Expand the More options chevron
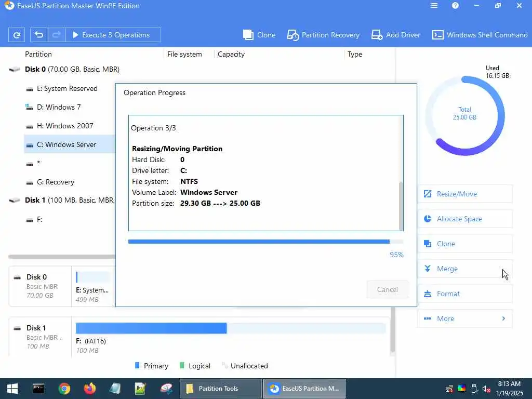This screenshot has height=399, width=532. [x=503, y=318]
